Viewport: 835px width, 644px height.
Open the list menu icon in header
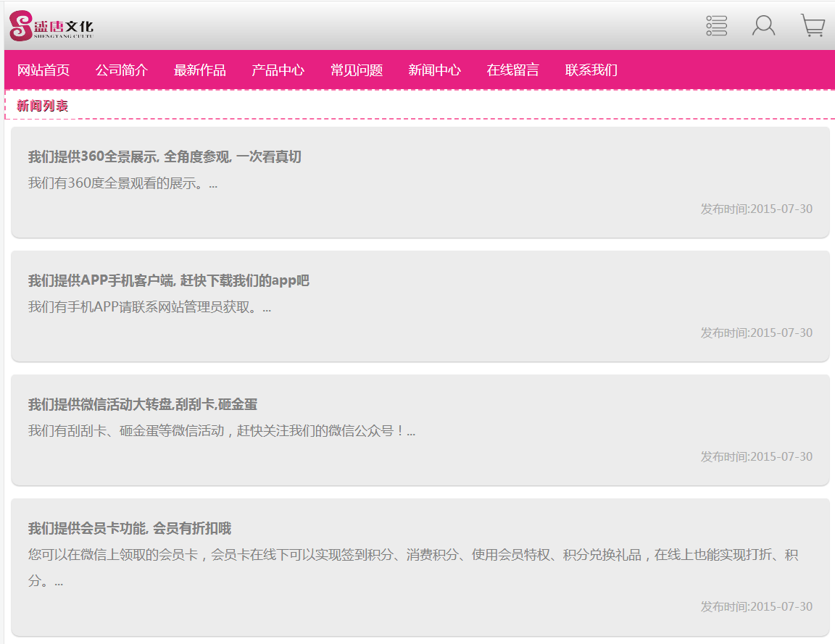[716, 26]
